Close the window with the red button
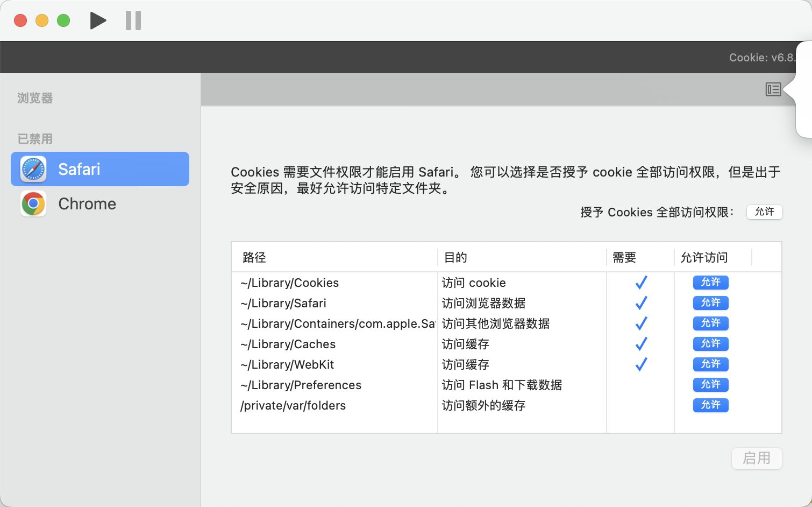This screenshot has width=812, height=507. [x=20, y=20]
